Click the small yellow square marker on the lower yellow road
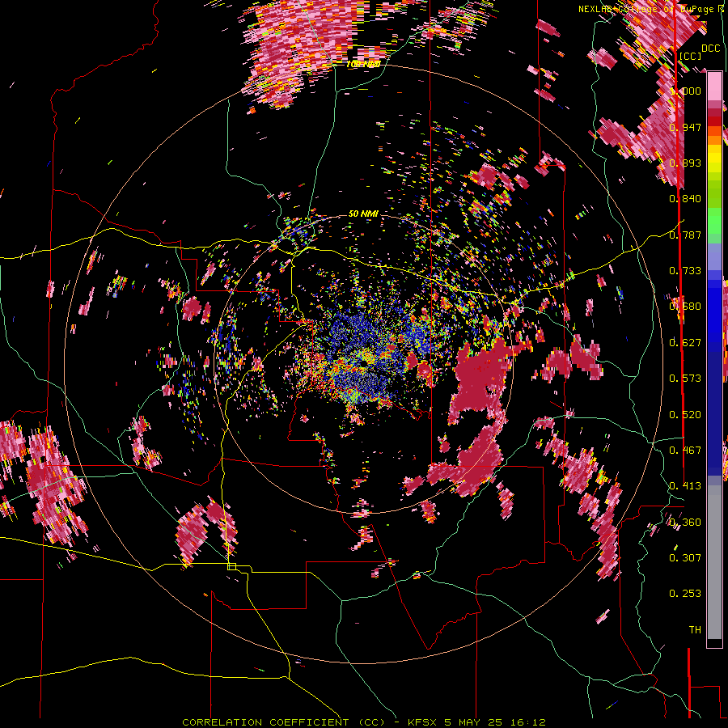 point(231,566)
